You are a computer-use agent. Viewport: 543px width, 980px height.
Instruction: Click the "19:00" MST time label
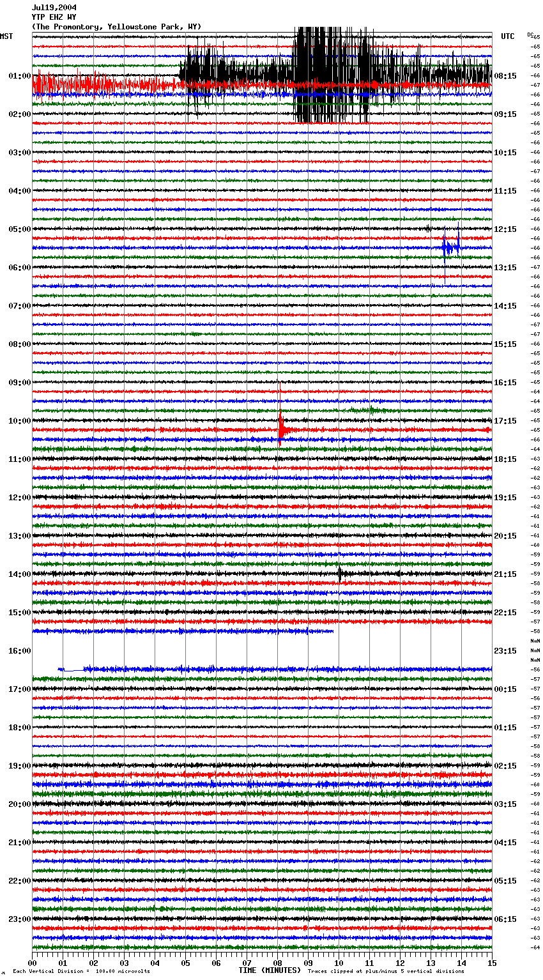click(20, 765)
